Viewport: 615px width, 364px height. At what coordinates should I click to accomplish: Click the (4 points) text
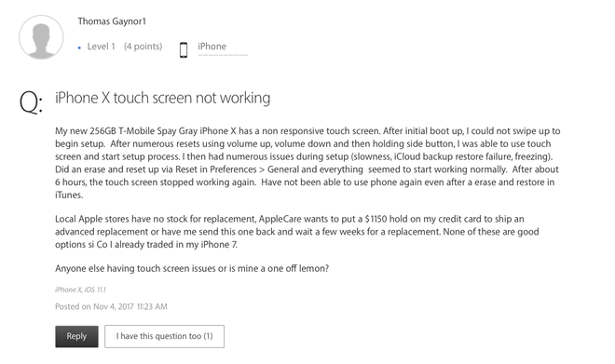coord(143,47)
